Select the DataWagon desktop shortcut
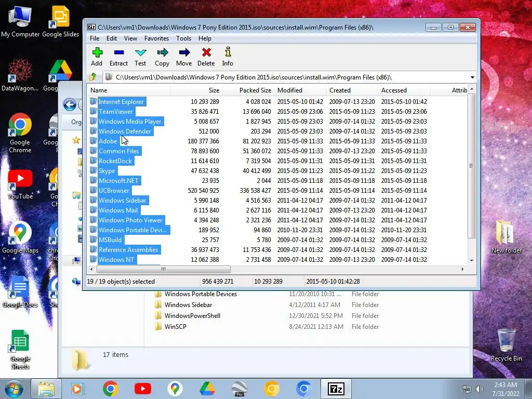This screenshot has width=532, height=399. pyautogui.click(x=20, y=75)
